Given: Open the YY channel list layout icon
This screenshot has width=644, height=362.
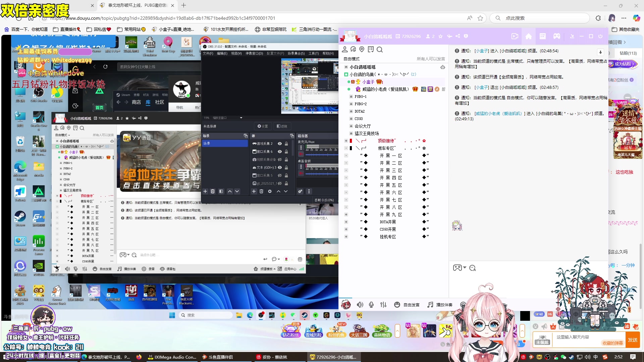Looking at the screenshot, I should point(543,36).
